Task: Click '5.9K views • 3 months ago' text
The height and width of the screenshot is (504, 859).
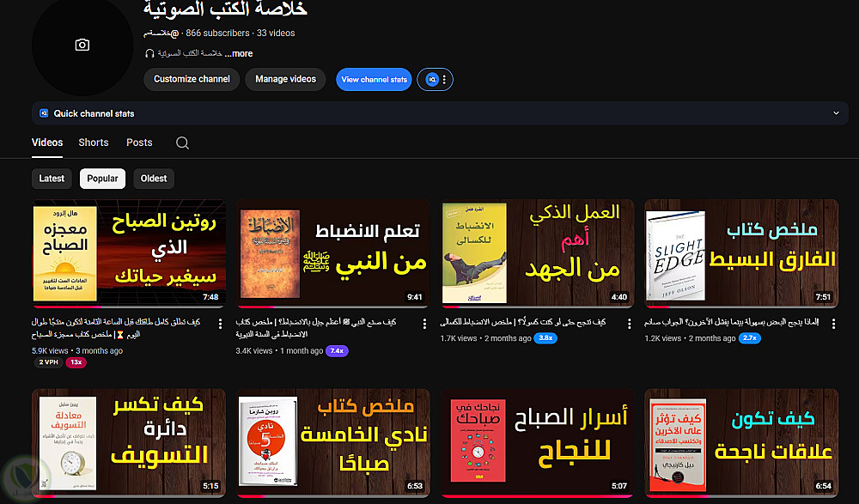Action: click(x=77, y=350)
